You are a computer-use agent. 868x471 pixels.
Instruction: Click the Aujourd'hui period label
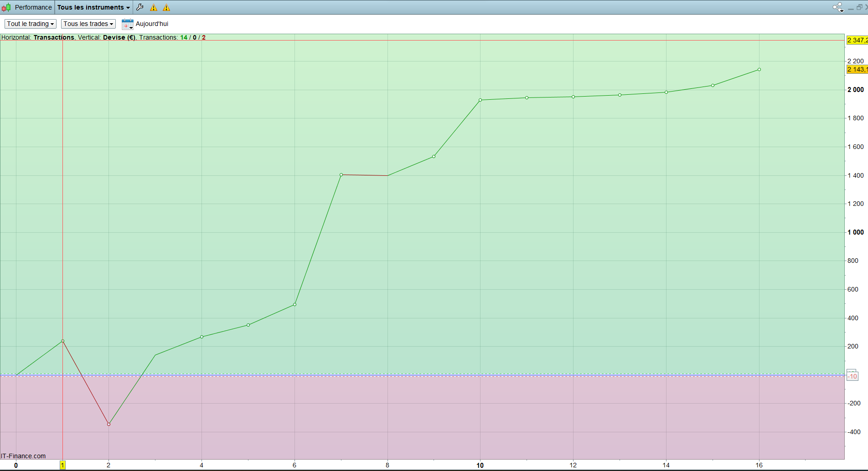coord(152,24)
